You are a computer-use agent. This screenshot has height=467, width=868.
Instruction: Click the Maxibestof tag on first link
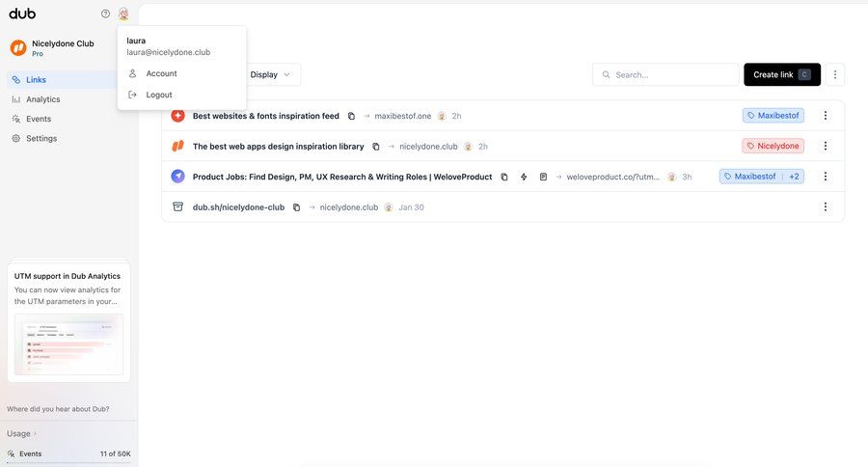[773, 115]
